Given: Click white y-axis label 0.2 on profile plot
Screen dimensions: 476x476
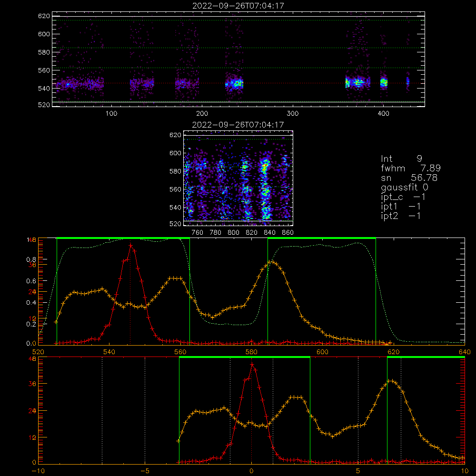Looking at the screenshot, I should 31,324.
